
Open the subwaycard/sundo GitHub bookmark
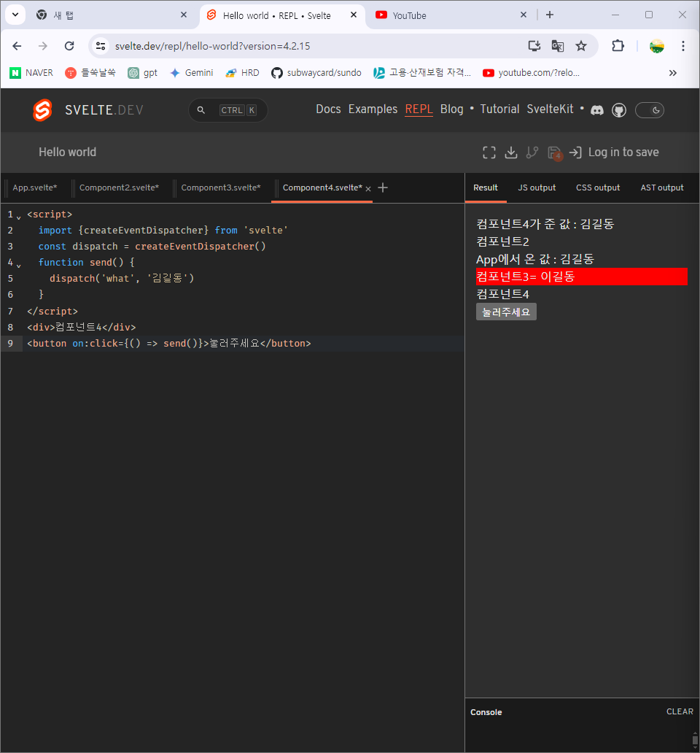pos(316,73)
